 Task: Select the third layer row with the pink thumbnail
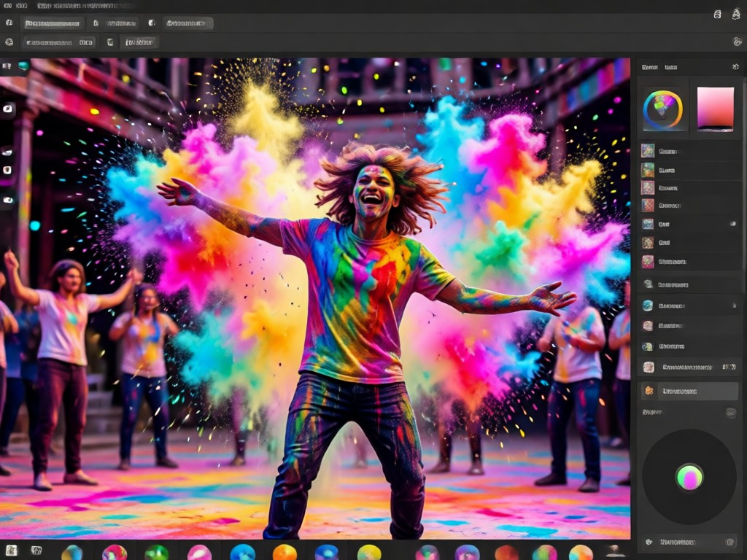tap(689, 188)
